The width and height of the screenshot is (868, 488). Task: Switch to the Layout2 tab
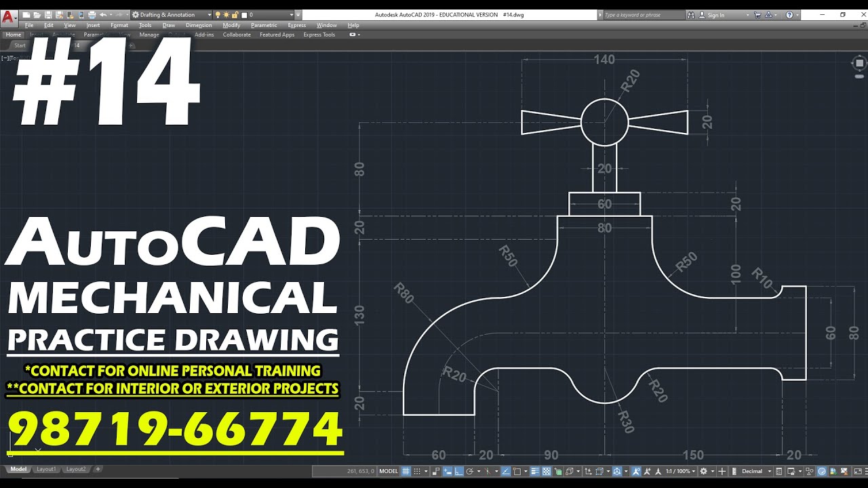pyautogui.click(x=76, y=469)
